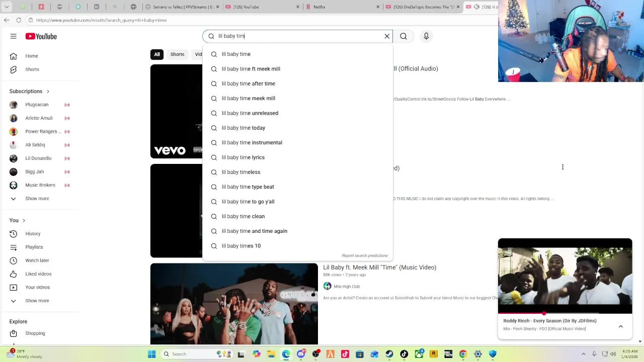This screenshot has width=644, height=362.
Task: Switch to the (126) YouTube tab
Action: pos(262,7)
